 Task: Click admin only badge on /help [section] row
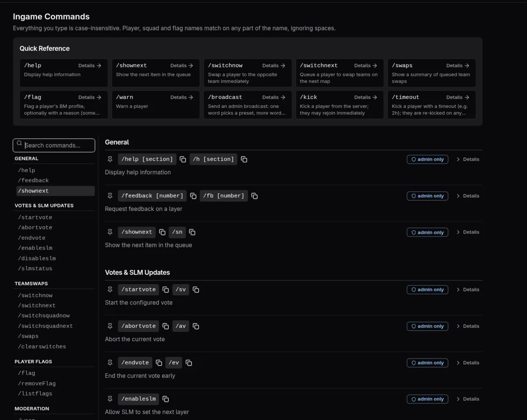pos(427,159)
